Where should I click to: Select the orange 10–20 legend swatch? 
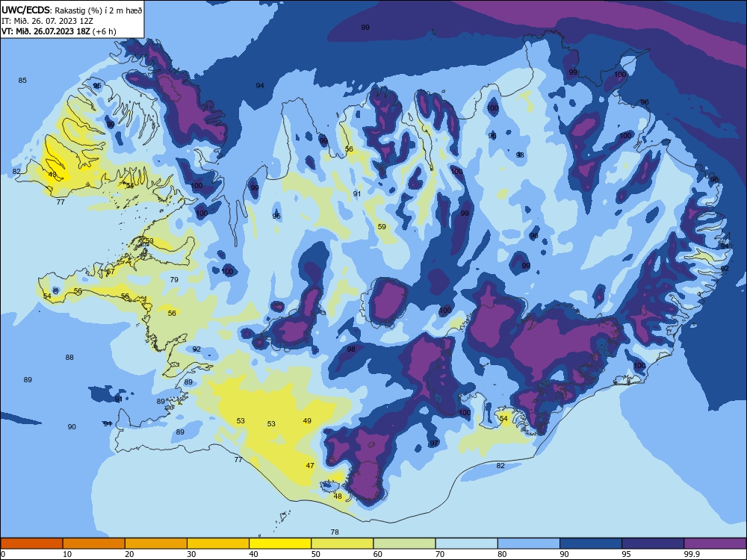tap(94, 544)
